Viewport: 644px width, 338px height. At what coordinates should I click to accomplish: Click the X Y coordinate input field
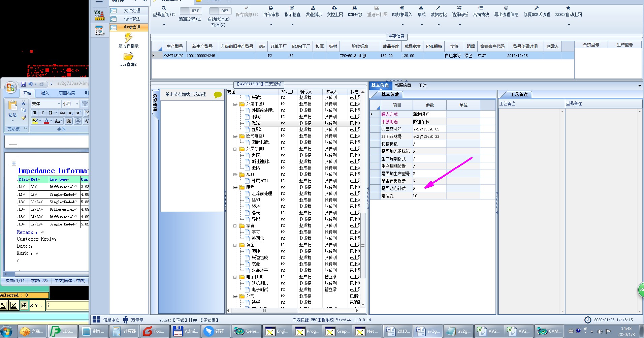(x=68, y=305)
